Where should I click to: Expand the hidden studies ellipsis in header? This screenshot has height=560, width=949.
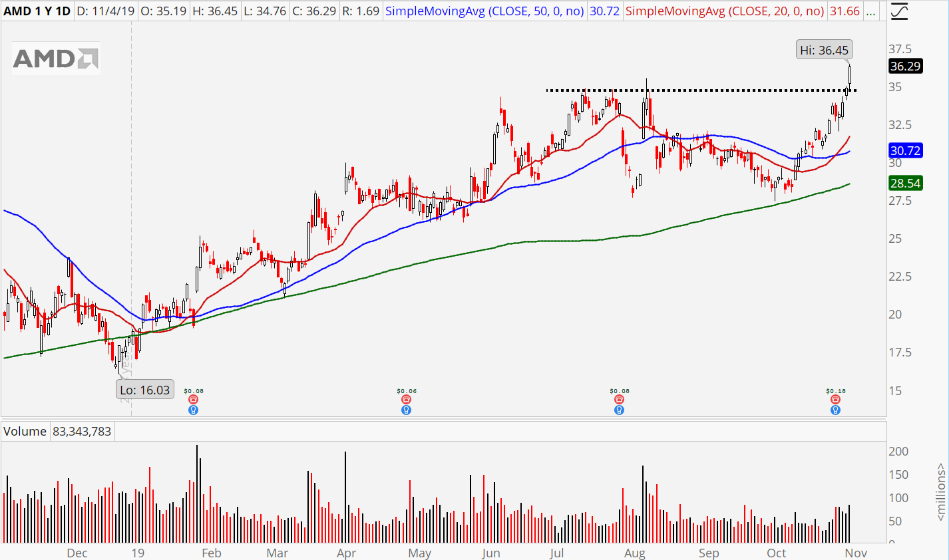click(870, 11)
